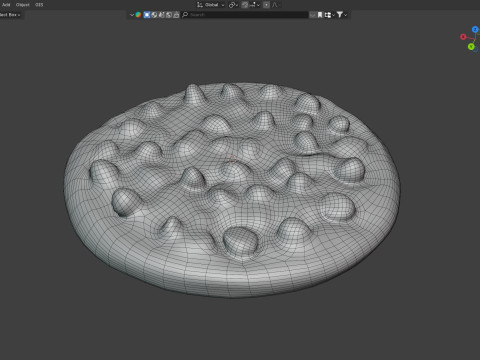Open the Select Box tool dropdown
This screenshot has height=360, width=480.
click(x=11, y=15)
